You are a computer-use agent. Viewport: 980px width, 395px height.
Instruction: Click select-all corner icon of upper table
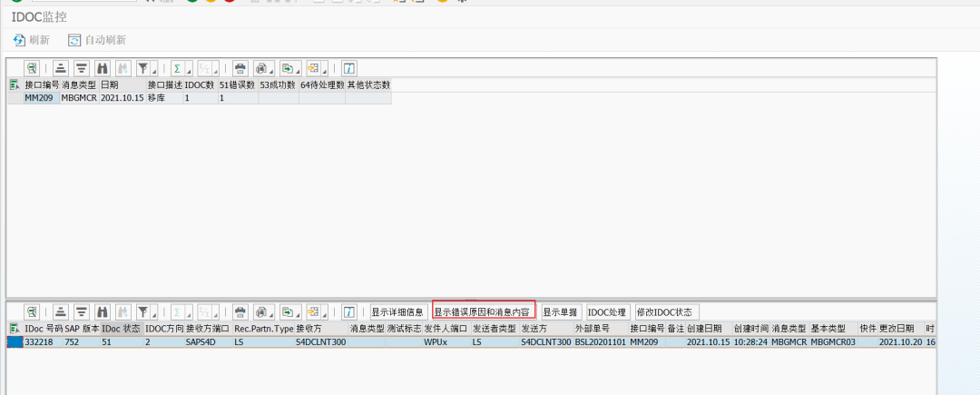tap(15, 84)
